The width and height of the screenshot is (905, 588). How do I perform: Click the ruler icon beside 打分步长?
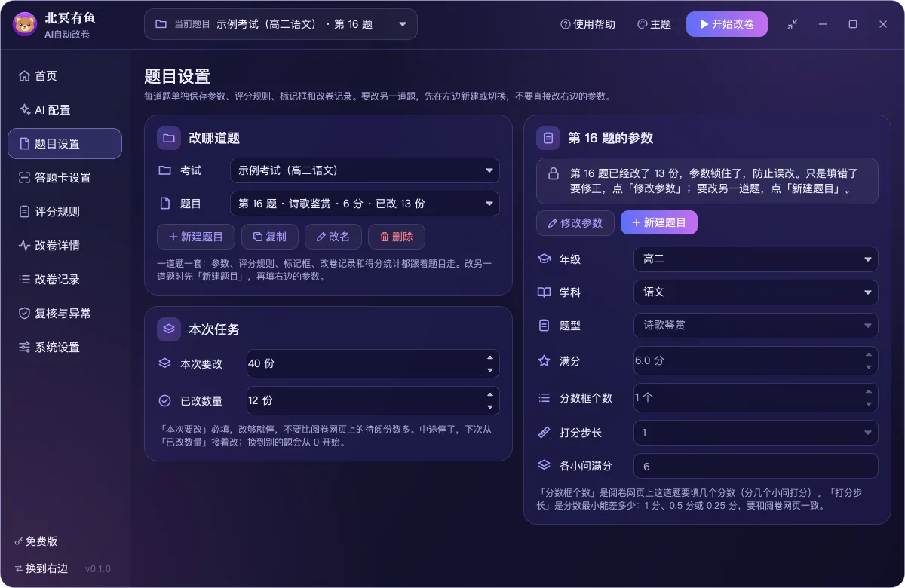tap(544, 433)
